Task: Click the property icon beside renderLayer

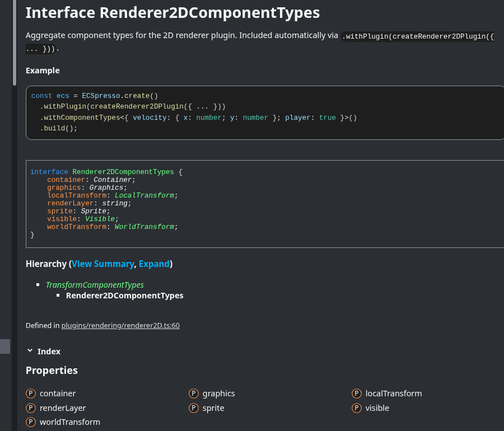Action: [31, 408]
